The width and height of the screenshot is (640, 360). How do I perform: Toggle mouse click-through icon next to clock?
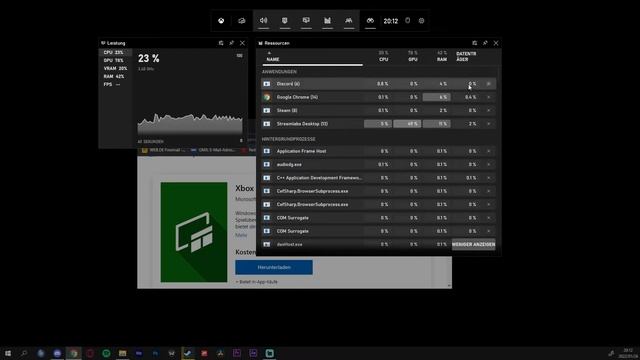click(407, 20)
